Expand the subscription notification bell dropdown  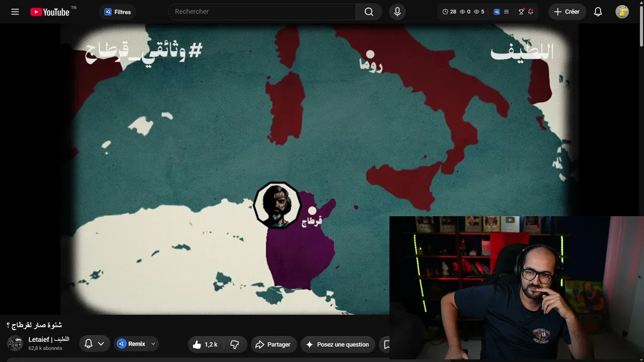(94, 344)
